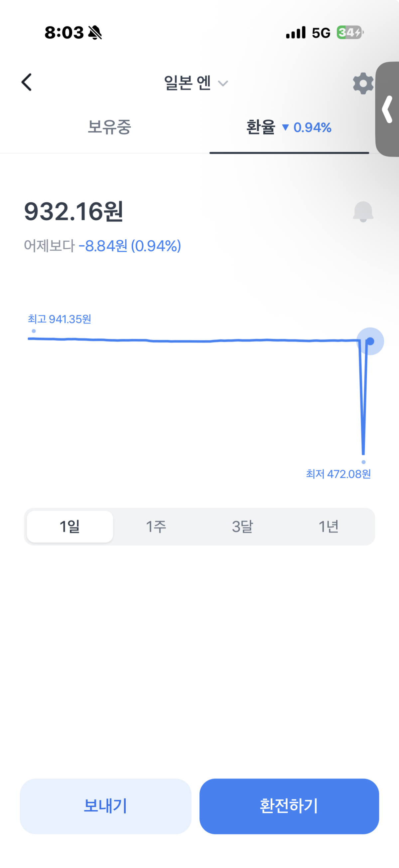The image size is (399, 868).
Task: Tap the battery indicator in status bar
Action: coord(350,33)
